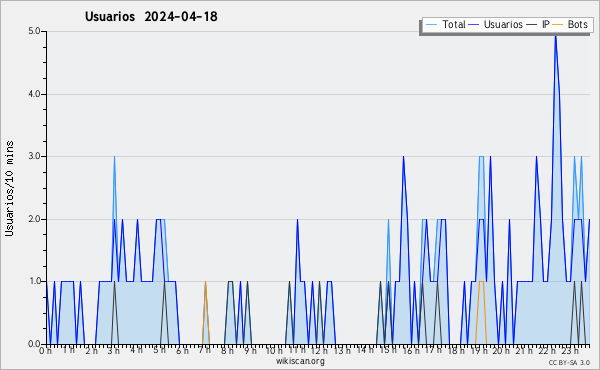Click the y-axis value '4.0'
The width and height of the screenshot is (600, 370).
click(34, 94)
